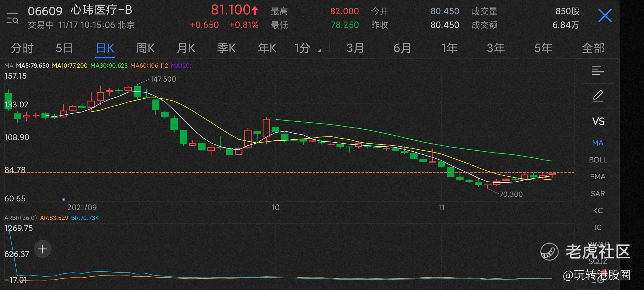Open the ARBR(26.0) indicator parameters
The image size is (644, 290).
coord(20,218)
